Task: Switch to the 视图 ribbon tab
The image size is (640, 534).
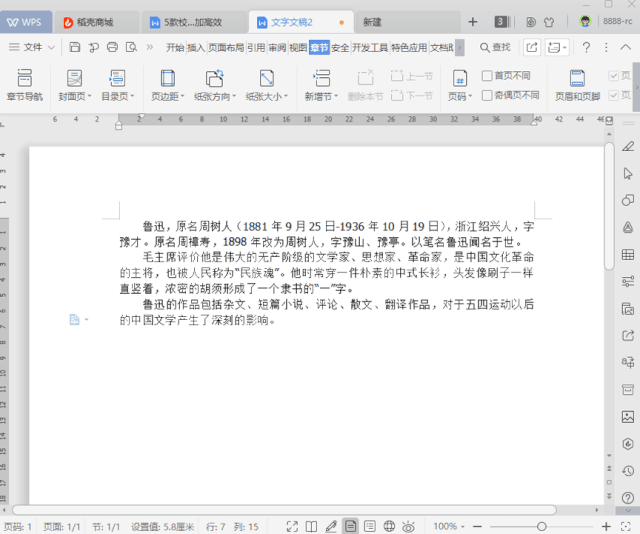Action: coord(298,48)
